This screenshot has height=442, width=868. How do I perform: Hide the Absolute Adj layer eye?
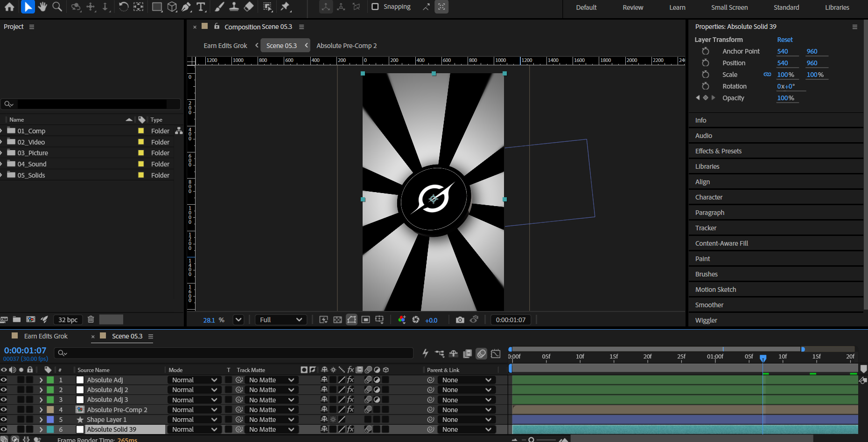tap(4, 380)
